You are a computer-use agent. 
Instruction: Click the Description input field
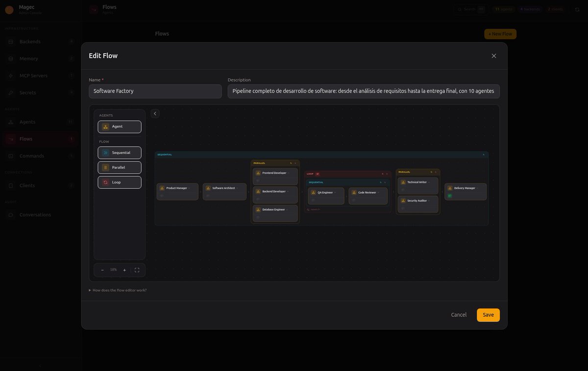point(364,91)
